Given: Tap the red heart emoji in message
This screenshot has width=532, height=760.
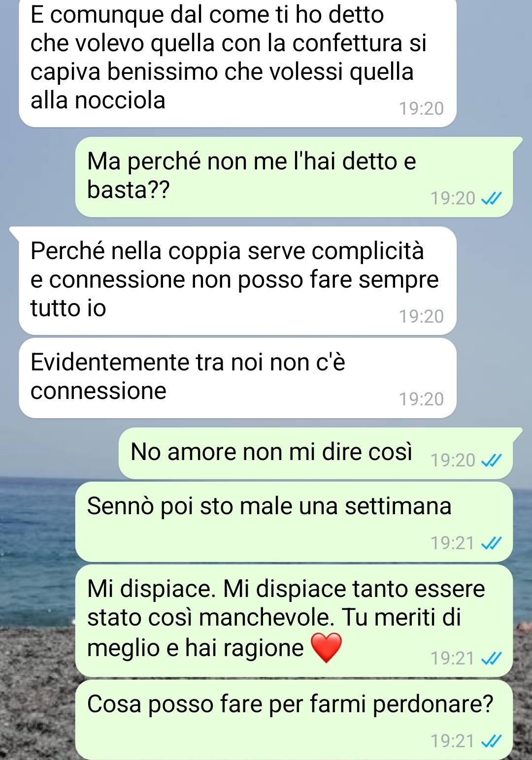Looking at the screenshot, I should (x=326, y=648).
